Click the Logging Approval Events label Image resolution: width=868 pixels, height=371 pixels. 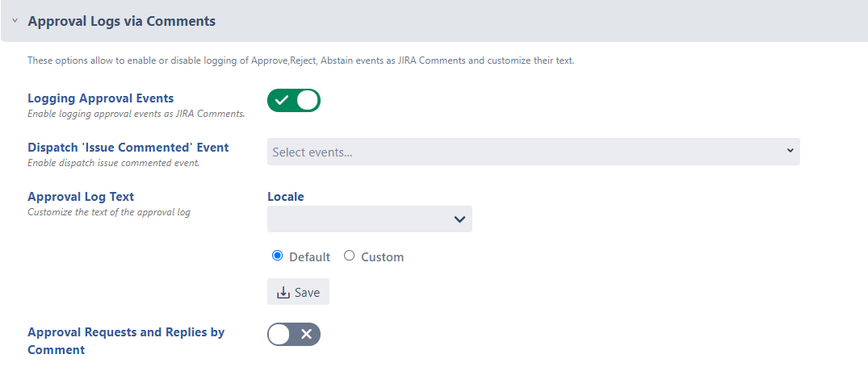100,98
